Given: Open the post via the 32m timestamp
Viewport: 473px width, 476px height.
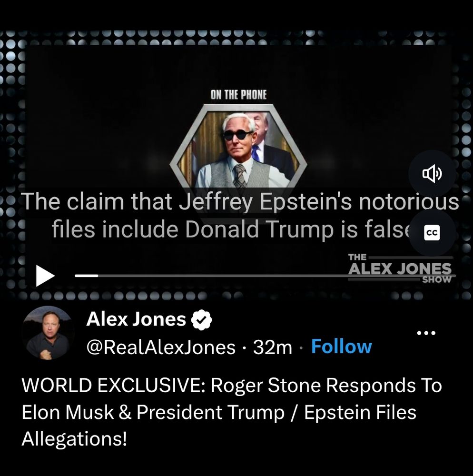Looking at the screenshot, I should point(272,347).
